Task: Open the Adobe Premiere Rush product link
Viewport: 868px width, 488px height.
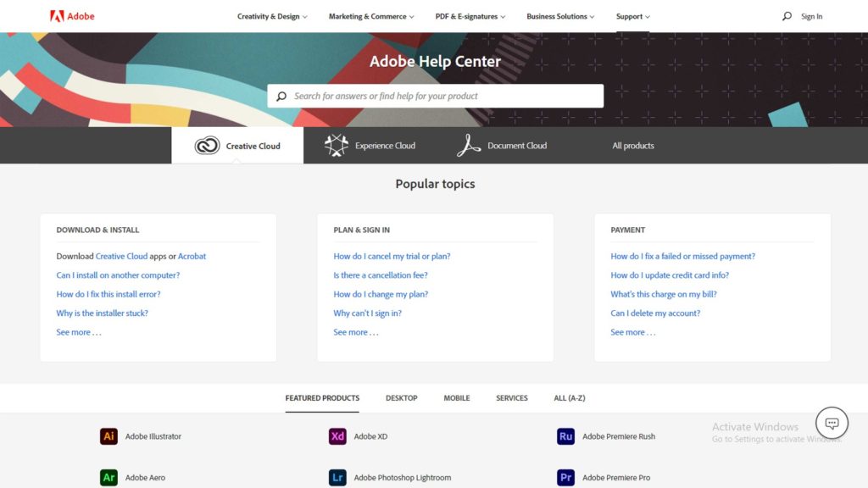Action: [618, 436]
